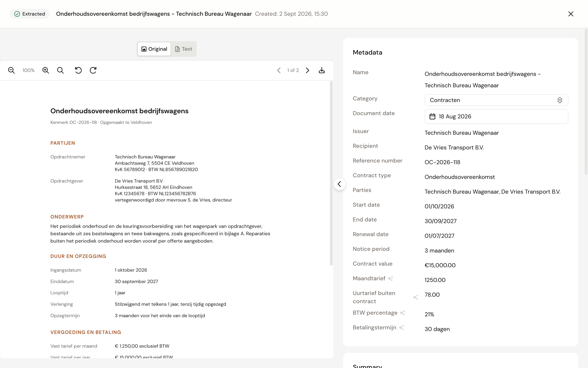Image resolution: width=588 pixels, height=368 pixels.
Task: Switch to Original view tab
Action: coord(154,49)
